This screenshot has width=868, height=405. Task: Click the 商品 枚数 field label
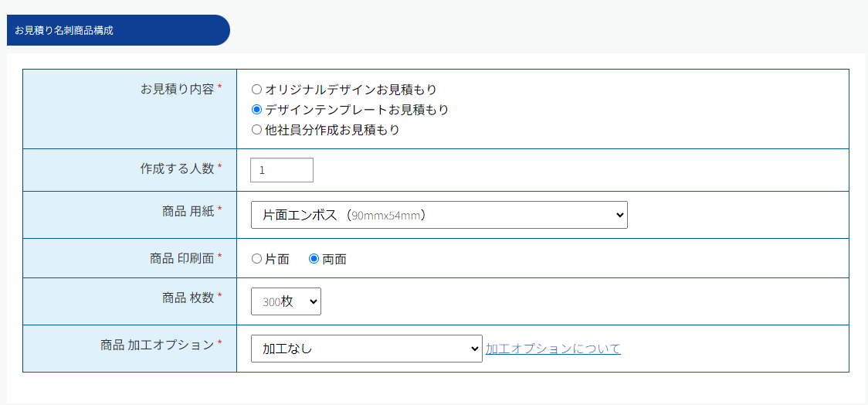(x=188, y=298)
